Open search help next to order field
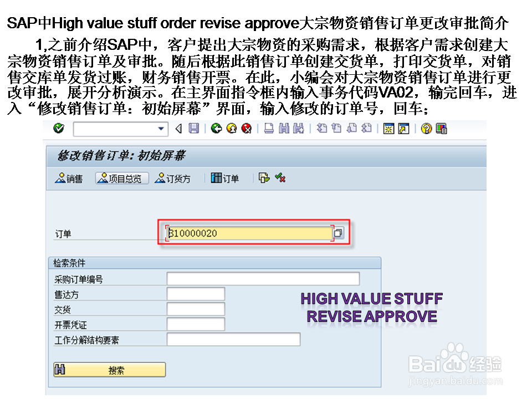 coord(338,233)
